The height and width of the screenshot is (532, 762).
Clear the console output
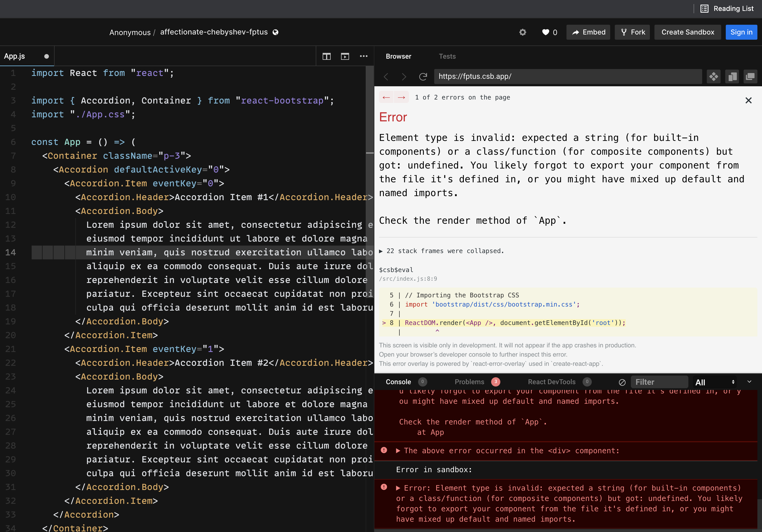(622, 382)
